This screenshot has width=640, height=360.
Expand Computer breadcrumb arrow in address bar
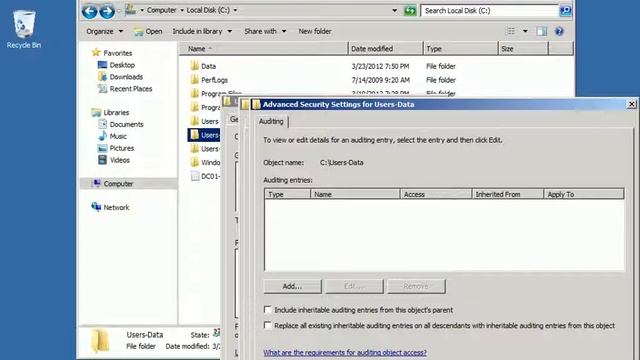(182, 10)
